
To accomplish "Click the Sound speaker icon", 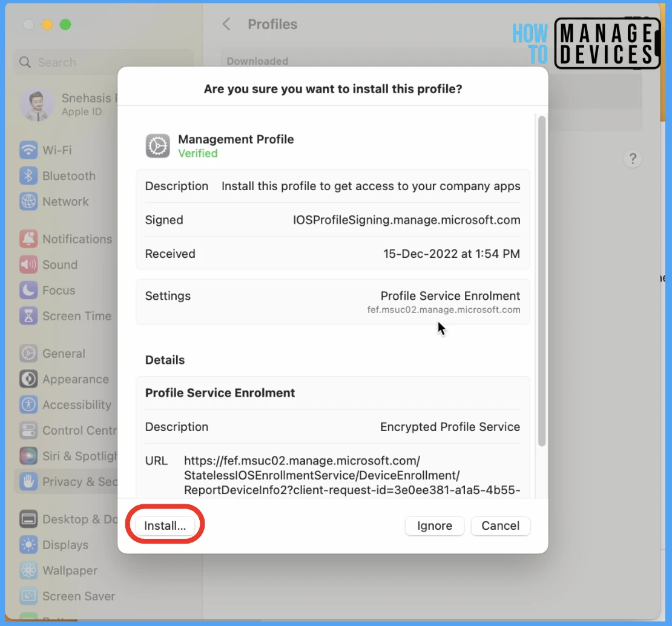I will pyautogui.click(x=28, y=265).
